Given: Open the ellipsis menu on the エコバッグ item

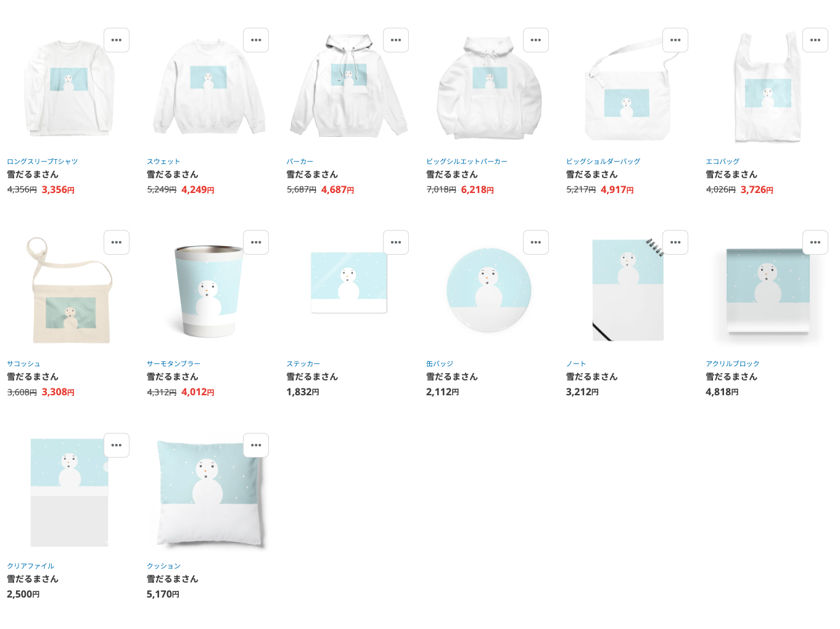Looking at the screenshot, I should (815, 40).
